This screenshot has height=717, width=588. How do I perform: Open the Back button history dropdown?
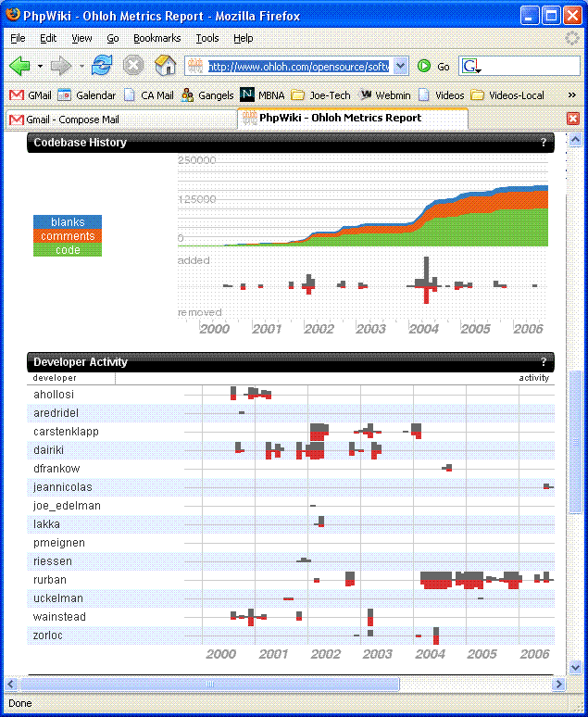tap(40, 67)
